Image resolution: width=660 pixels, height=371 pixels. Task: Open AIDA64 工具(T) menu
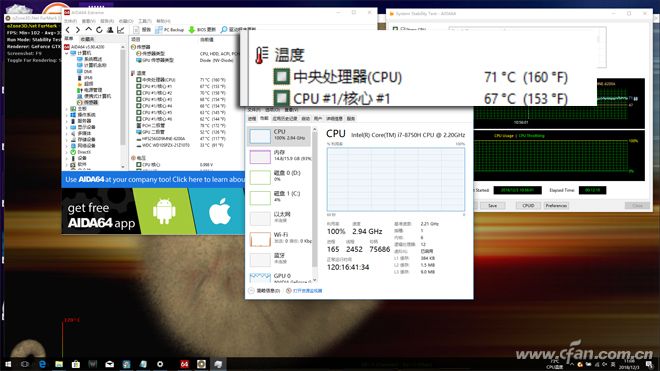click(144, 21)
